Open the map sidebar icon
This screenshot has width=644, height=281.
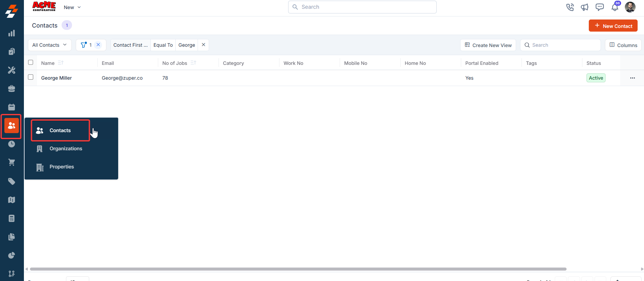[x=11, y=200]
